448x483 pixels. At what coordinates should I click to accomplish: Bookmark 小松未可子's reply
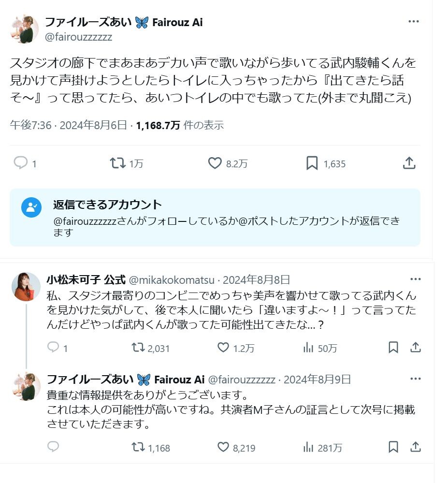393,348
